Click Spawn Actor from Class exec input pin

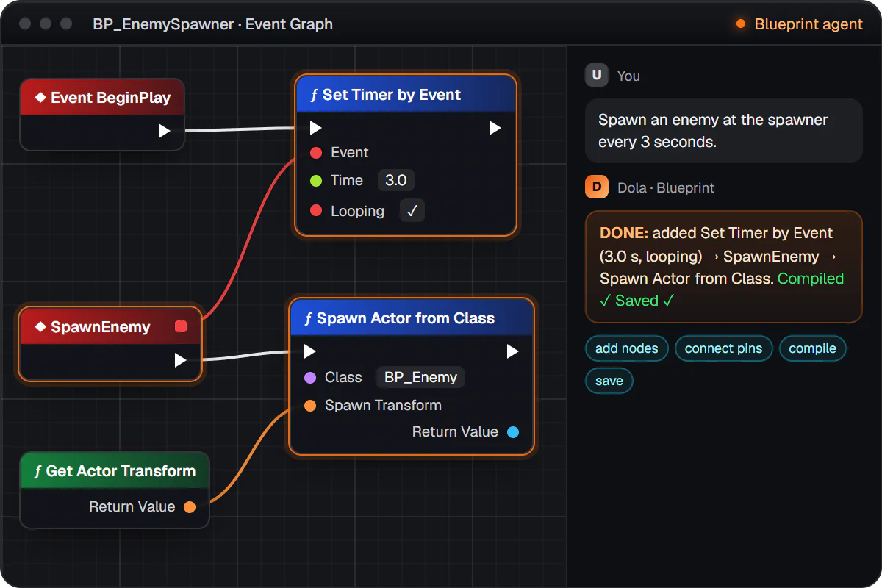point(309,351)
